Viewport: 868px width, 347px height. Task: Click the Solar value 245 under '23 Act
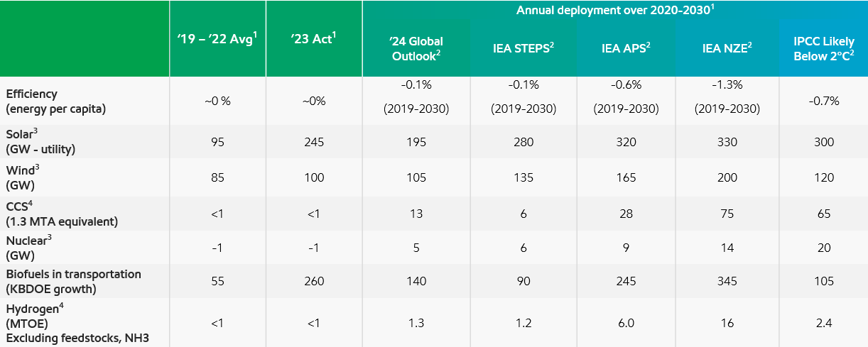point(313,142)
